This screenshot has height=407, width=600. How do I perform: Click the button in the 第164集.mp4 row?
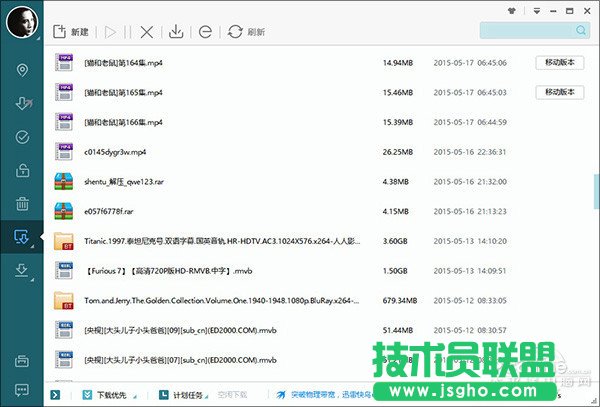pyautogui.click(x=560, y=62)
